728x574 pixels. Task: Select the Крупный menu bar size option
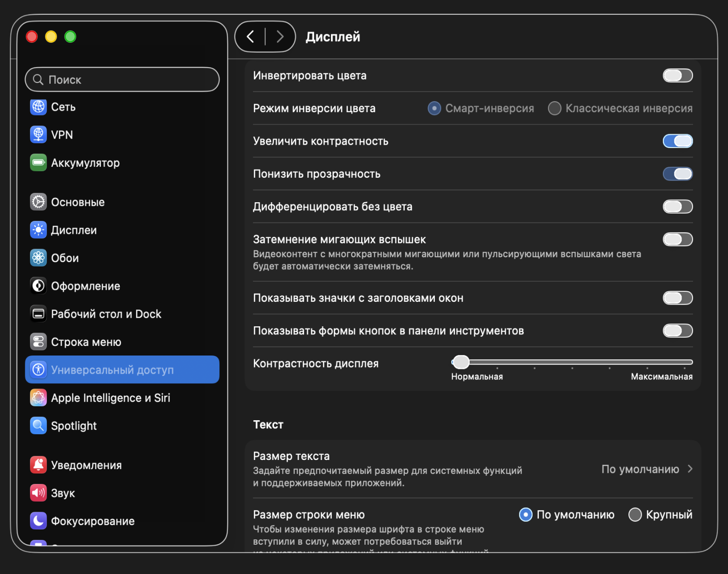635,515
